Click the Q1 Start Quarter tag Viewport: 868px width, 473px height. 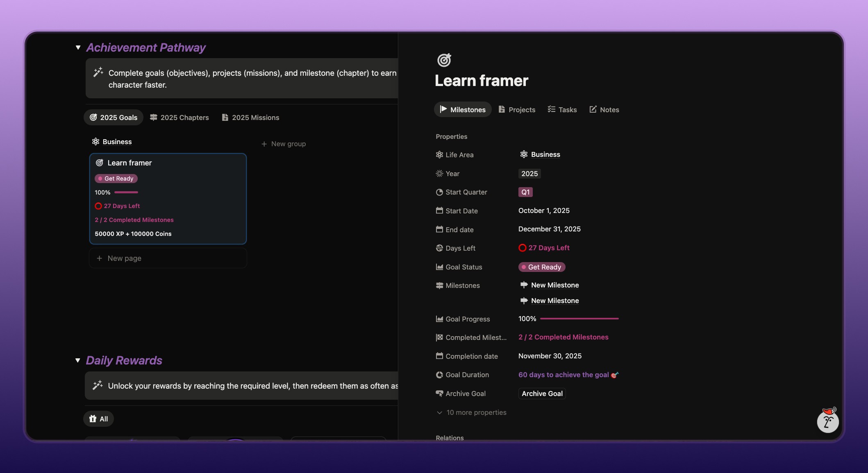pos(525,192)
